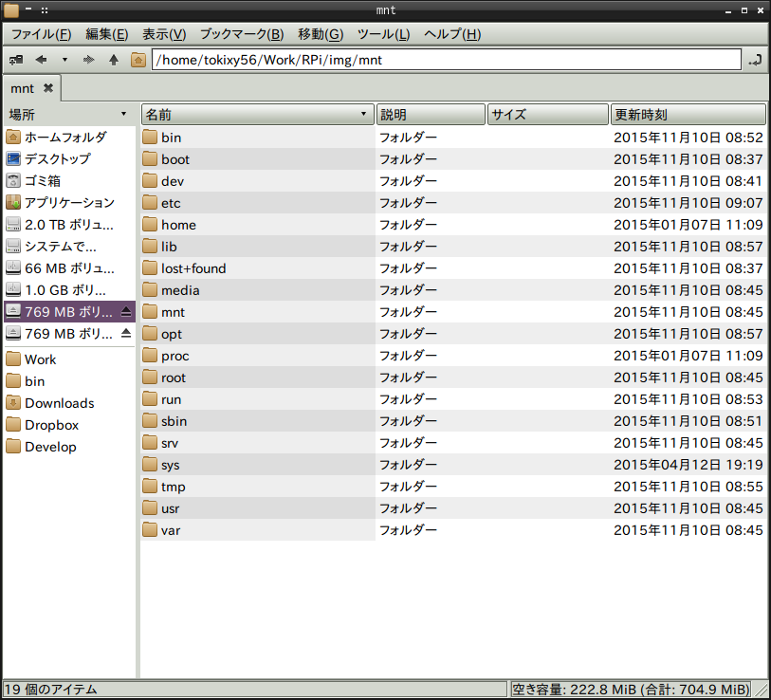
Task: Open the back-history dropdown arrow
Action: pos(64,60)
